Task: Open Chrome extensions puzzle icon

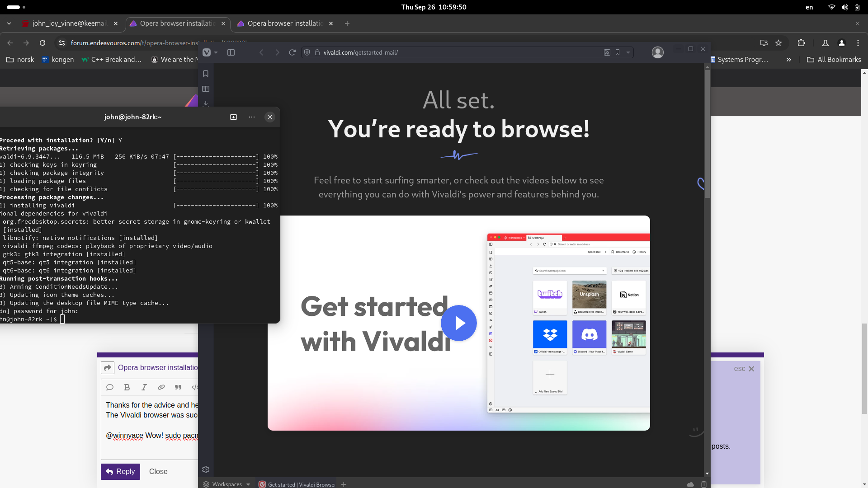Action: pos(802,43)
